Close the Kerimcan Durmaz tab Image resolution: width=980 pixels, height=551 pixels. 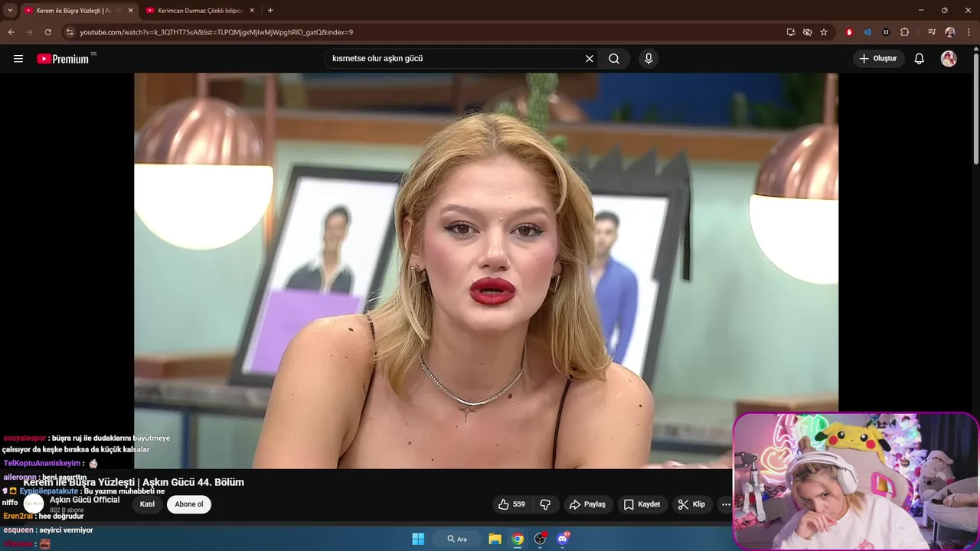point(252,11)
